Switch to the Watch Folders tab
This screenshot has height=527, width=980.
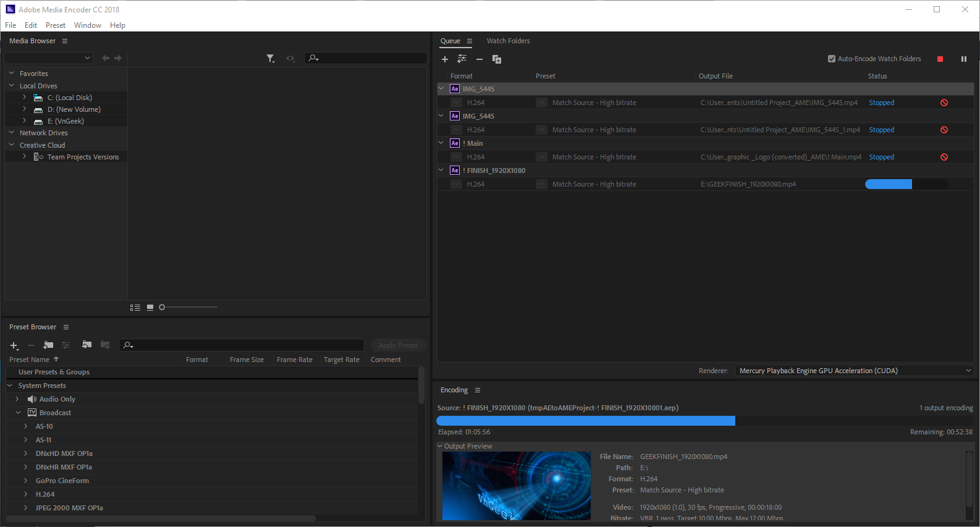[508, 41]
